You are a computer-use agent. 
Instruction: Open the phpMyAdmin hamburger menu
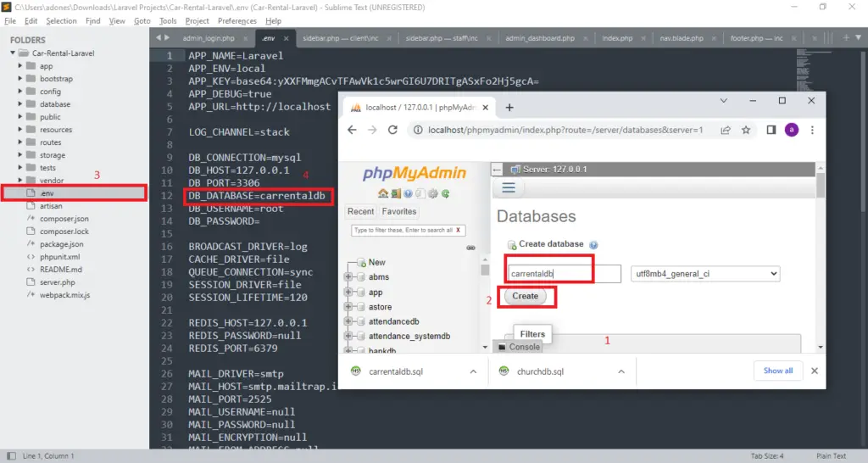(x=509, y=187)
